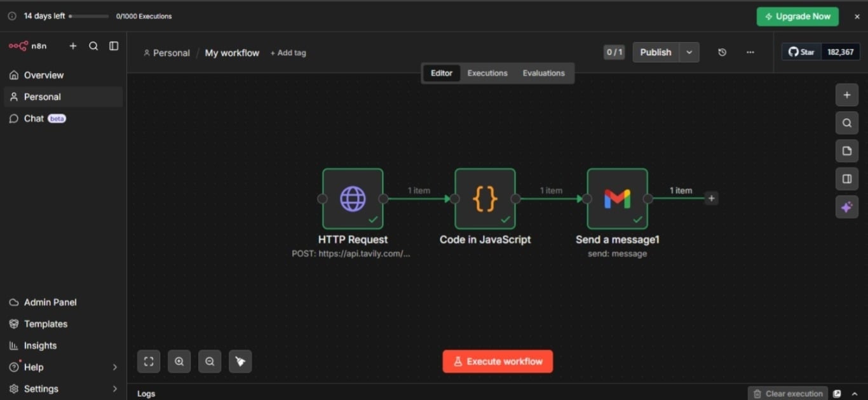The image size is (868, 400).
Task: Add node with canvas plus button
Action: [x=847, y=95]
